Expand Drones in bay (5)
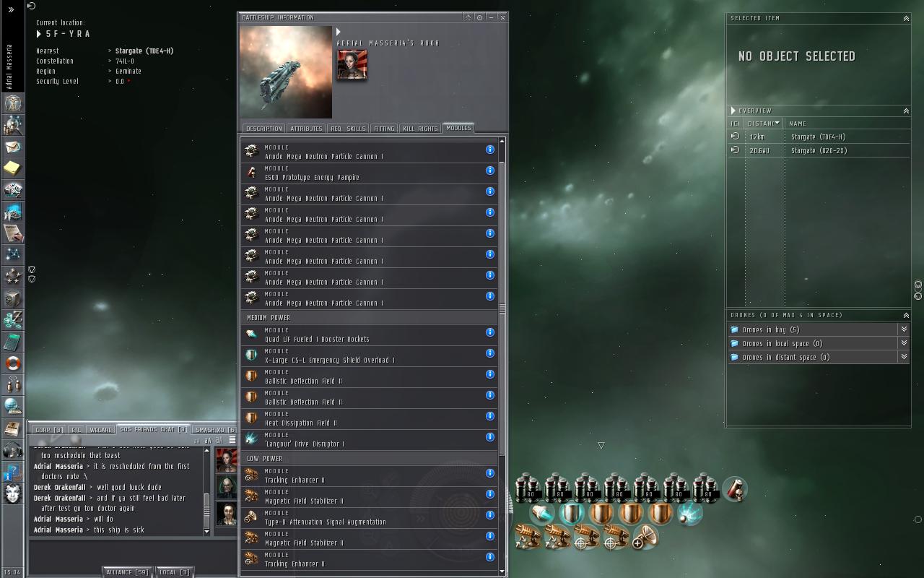Image resolution: width=924 pixels, height=578 pixels. point(903,329)
